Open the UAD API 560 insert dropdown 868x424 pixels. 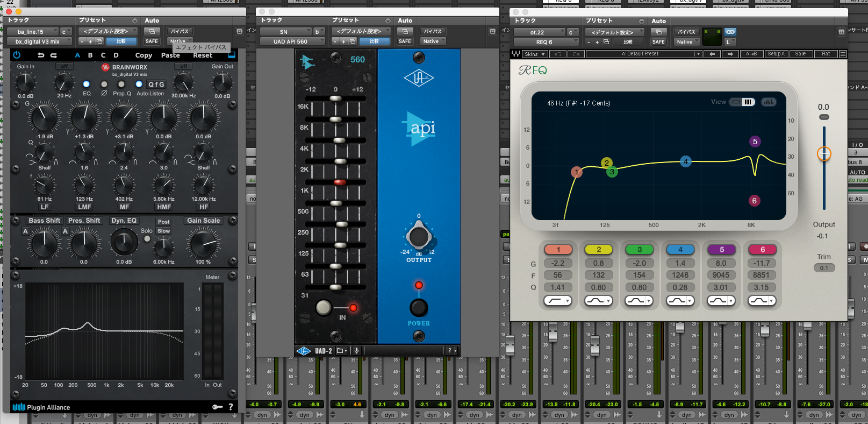click(292, 41)
